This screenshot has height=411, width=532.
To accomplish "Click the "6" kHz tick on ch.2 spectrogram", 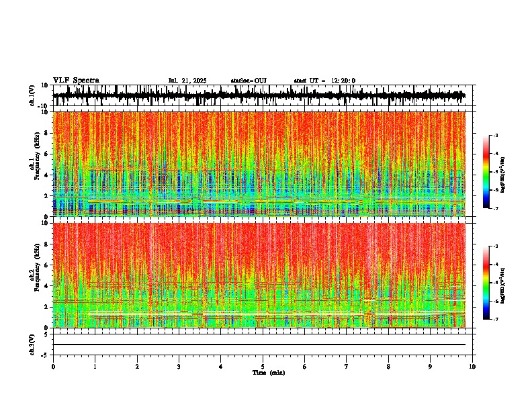I will click(x=47, y=265).
